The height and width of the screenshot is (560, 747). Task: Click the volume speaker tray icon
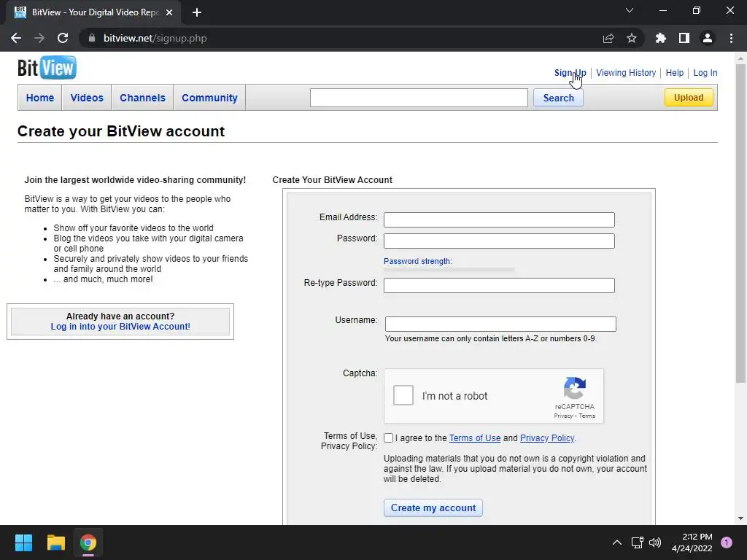coord(655,542)
